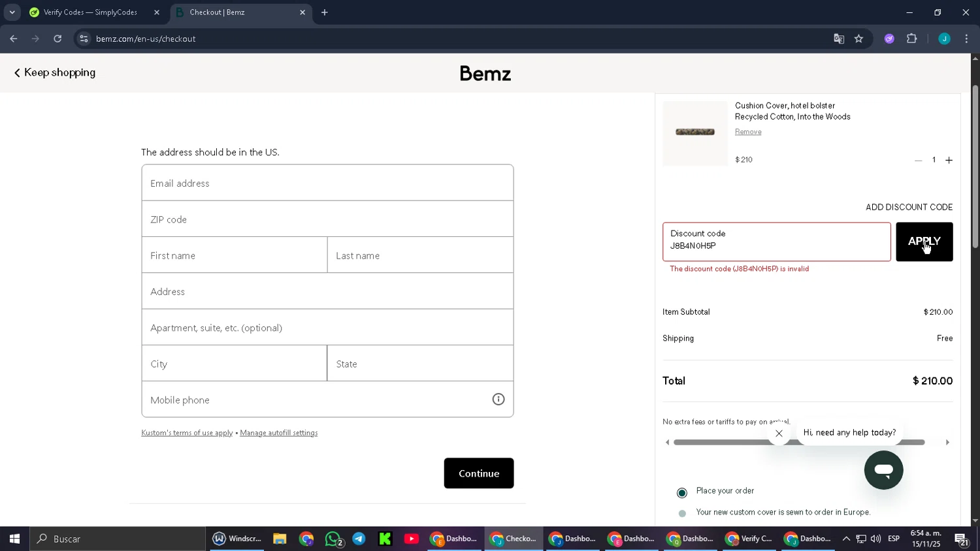Click the taskbar Buscar search box
Screen dimensions: 980x551
coord(118,539)
